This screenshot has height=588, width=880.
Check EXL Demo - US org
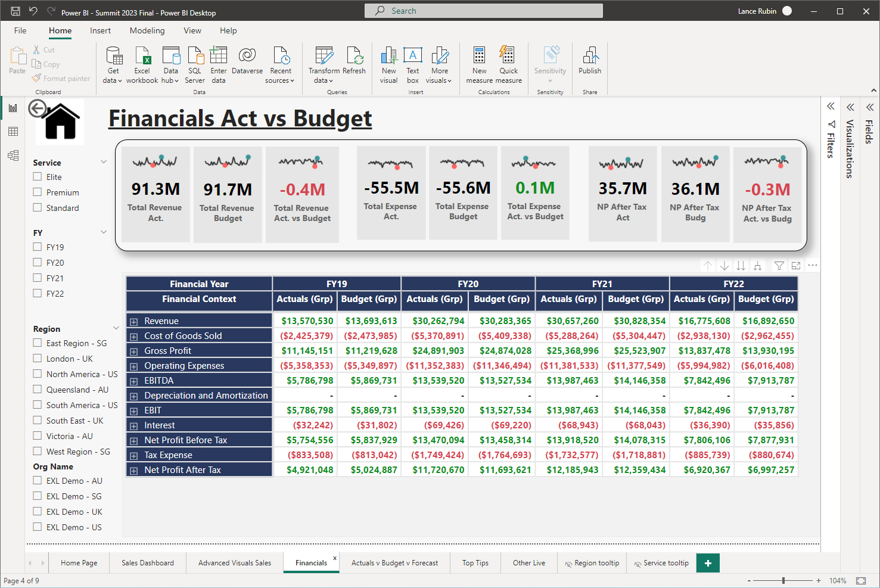coord(38,527)
